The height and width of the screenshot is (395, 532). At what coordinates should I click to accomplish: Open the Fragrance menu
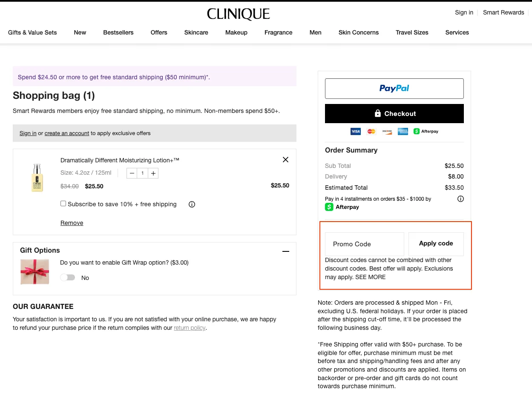(x=279, y=32)
